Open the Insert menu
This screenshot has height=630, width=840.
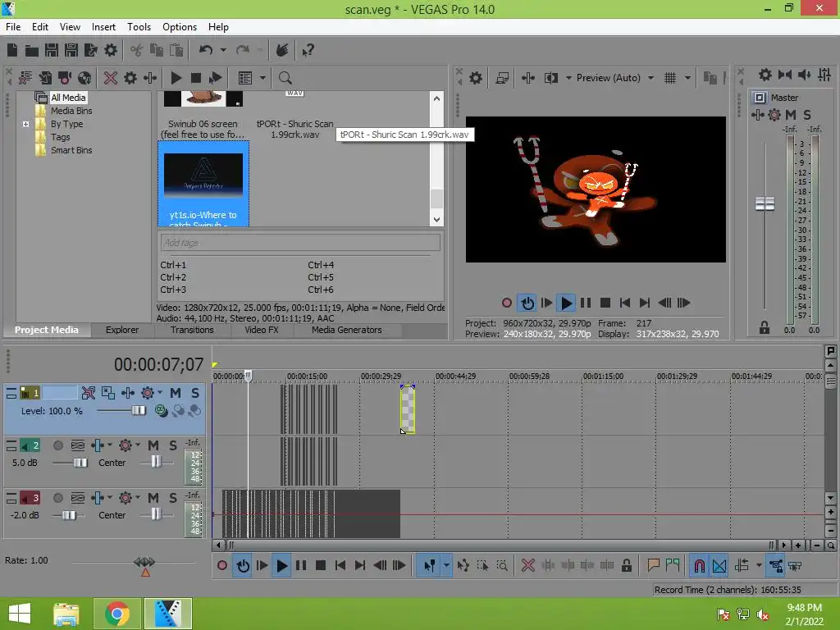click(103, 27)
